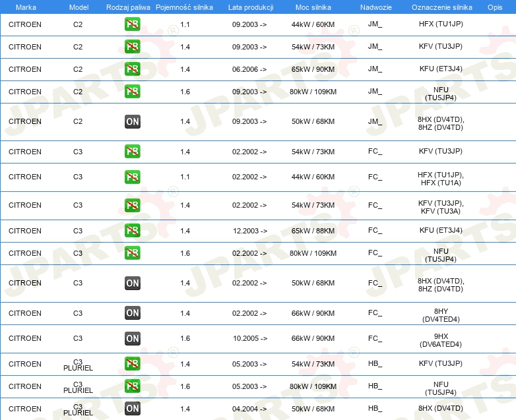Screen dimensions: 516x420
Task: Click petrol icon in C3 row with only KFV (TU3JP)
Action: pyautogui.click(x=132, y=151)
